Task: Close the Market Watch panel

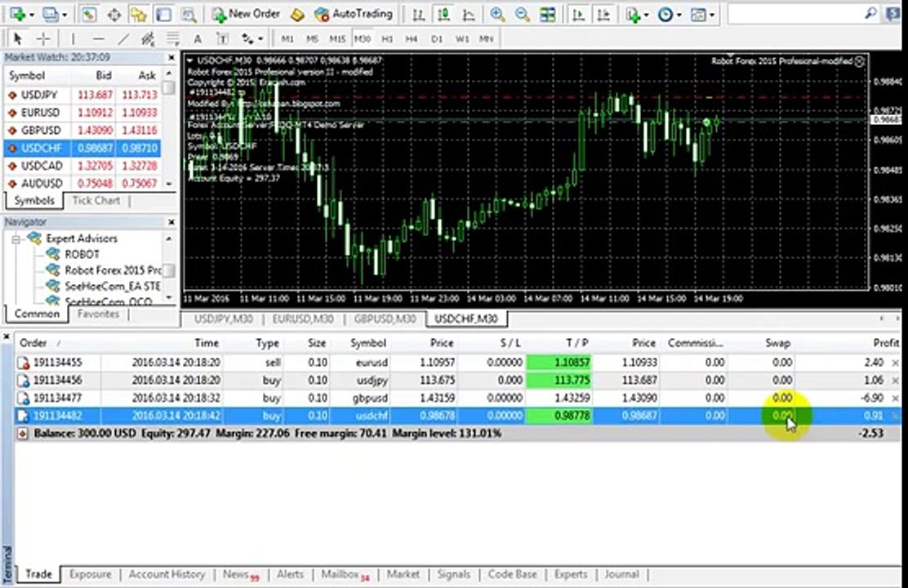Action: pyautogui.click(x=171, y=57)
